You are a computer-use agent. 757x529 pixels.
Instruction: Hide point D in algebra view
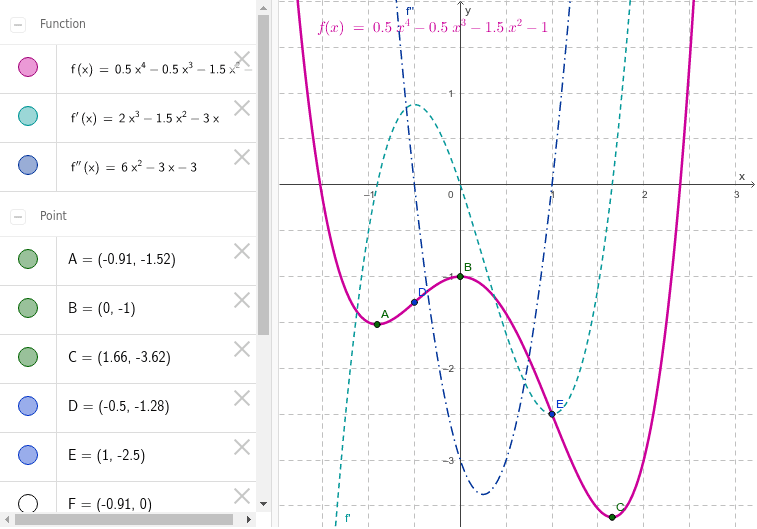pyautogui.click(x=28, y=406)
